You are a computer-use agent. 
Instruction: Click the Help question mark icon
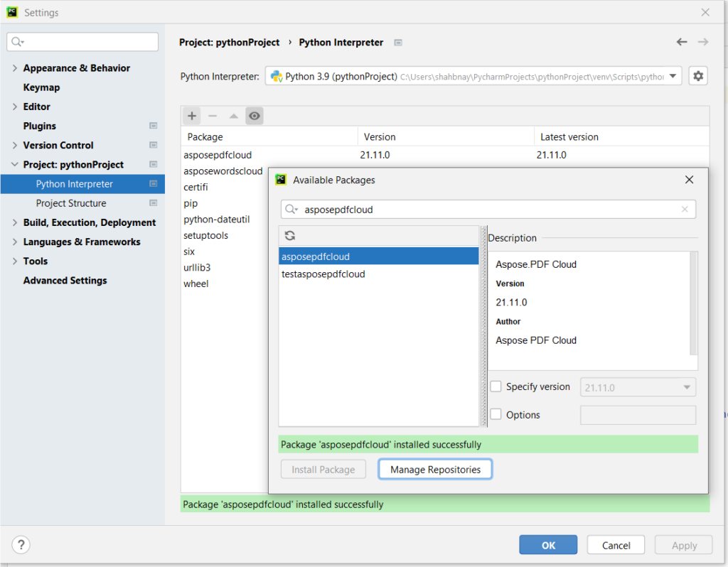click(21, 545)
